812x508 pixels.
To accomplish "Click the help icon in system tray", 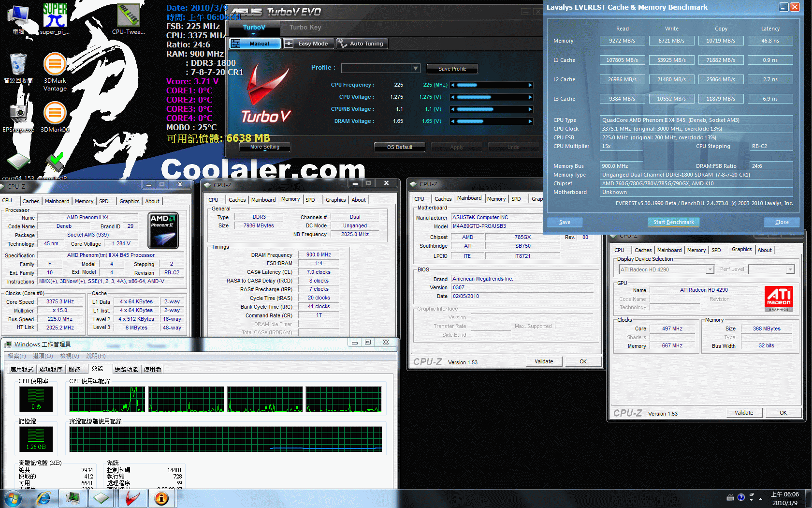I will [x=741, y=497].
